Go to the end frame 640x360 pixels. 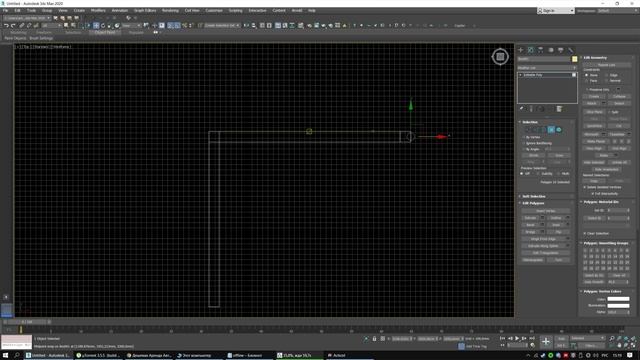[532, 338]
